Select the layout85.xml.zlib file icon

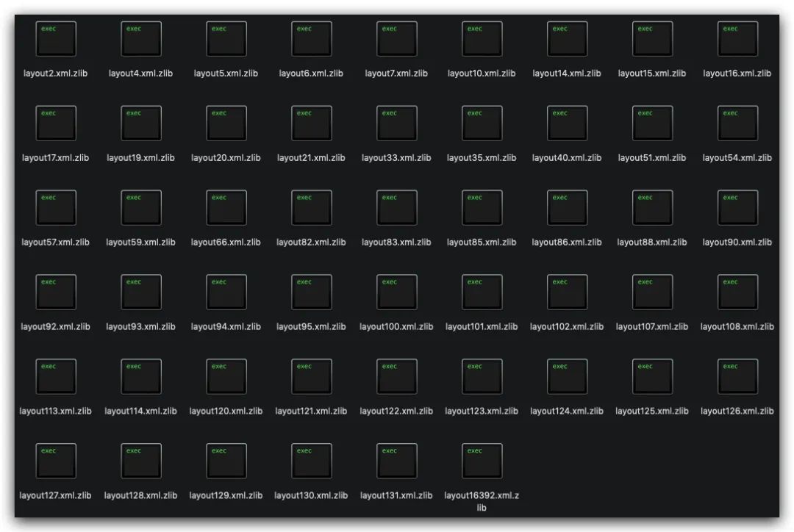click(482, 208)
